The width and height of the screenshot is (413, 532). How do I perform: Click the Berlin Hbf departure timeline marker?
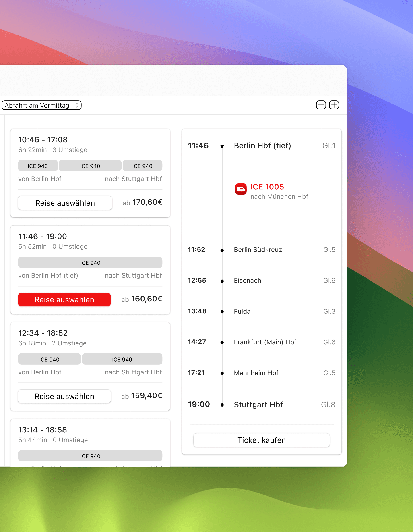coord(222,146)
